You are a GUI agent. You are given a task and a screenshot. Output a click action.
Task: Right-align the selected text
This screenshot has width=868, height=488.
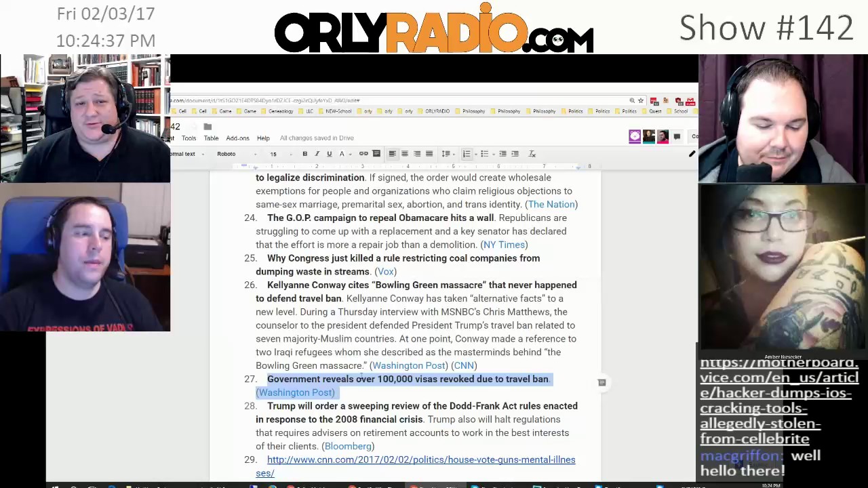pos(417,154)
